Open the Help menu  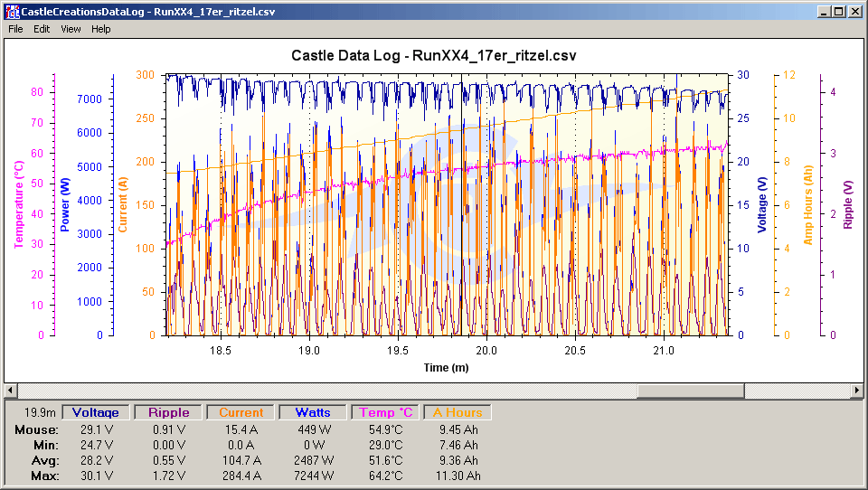tap(100, 29)
